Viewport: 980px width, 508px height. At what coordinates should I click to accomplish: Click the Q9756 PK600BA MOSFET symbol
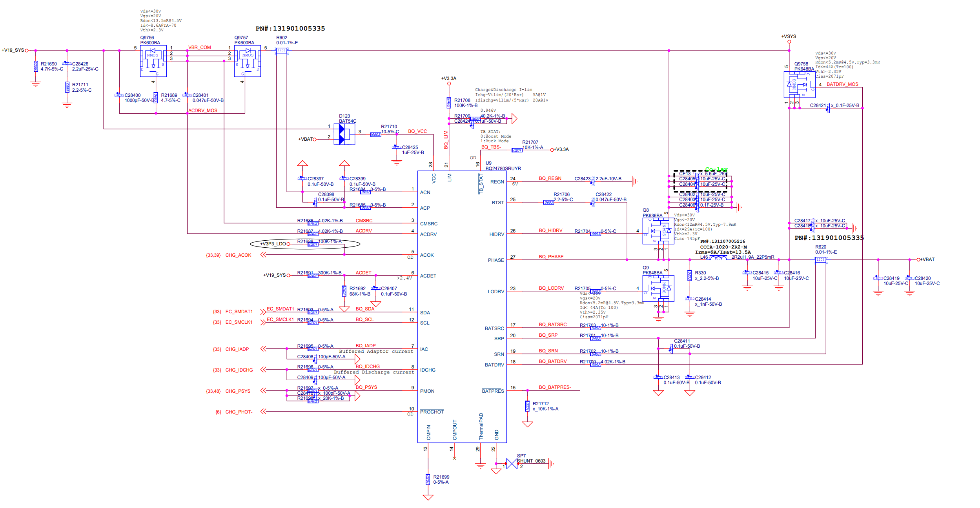tap(153, 61)
